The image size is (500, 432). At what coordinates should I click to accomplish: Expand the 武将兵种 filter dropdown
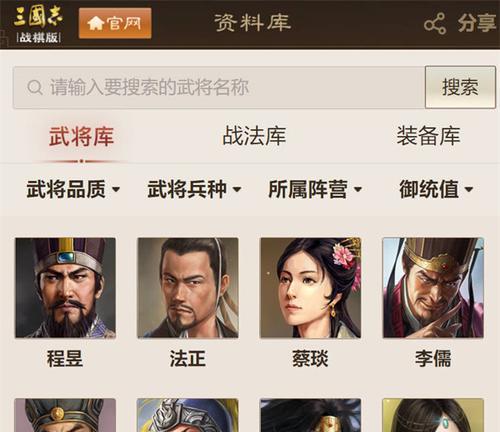pos(194,189)
